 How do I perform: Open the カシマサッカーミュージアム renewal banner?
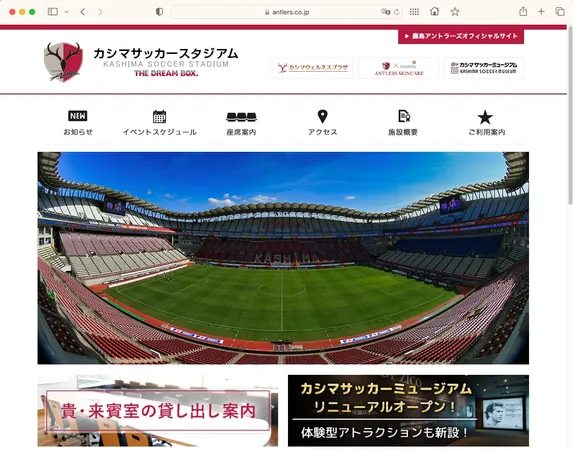tap(408, 411)
